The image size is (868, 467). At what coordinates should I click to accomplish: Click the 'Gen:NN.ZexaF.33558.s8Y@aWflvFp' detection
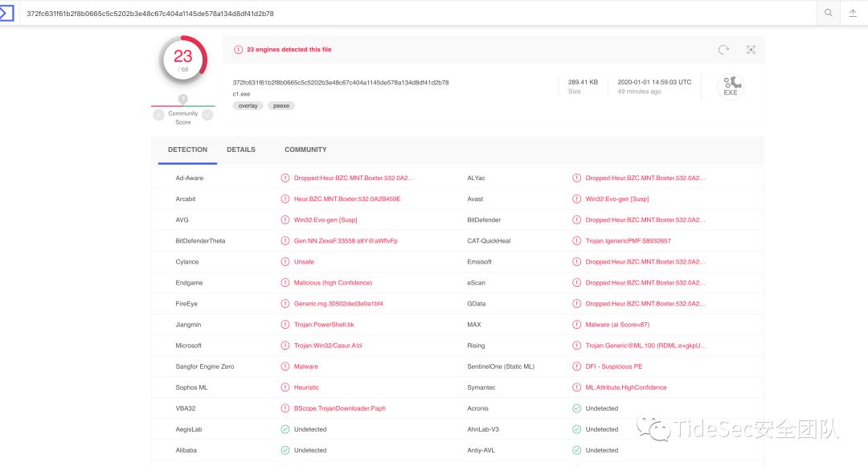(346, 241)
